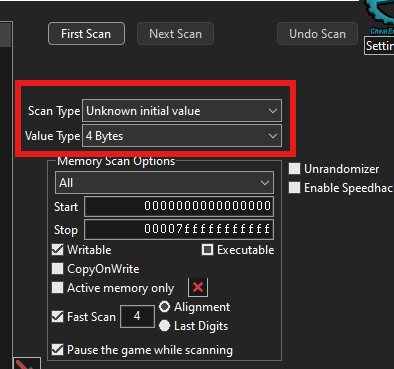Click the red X icon beside Active memory only
The image size is (394, 369).
point(198,287)
